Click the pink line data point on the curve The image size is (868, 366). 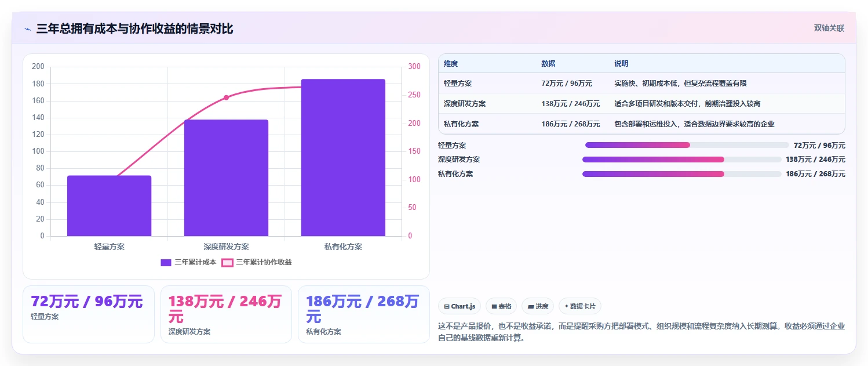226,97
